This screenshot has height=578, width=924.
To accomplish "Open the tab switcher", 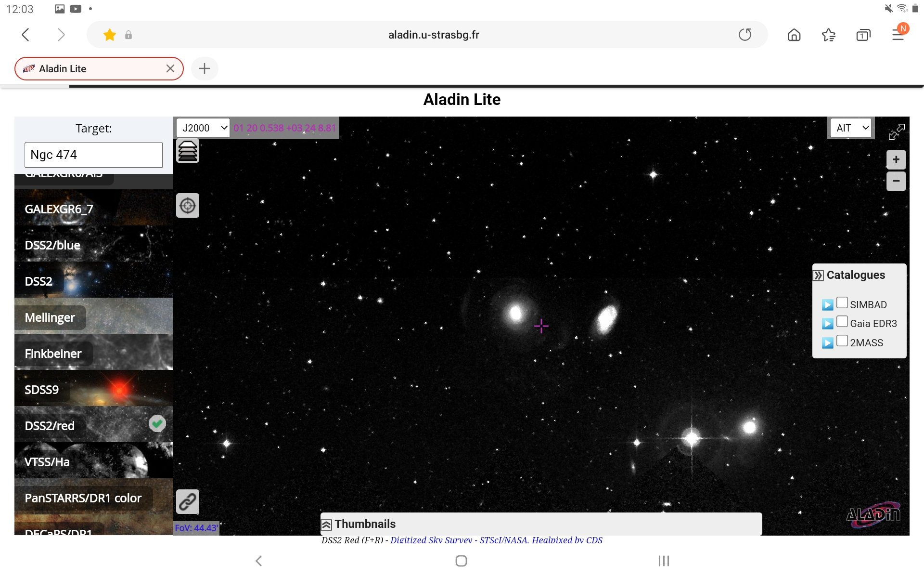I will pos(863,35).
